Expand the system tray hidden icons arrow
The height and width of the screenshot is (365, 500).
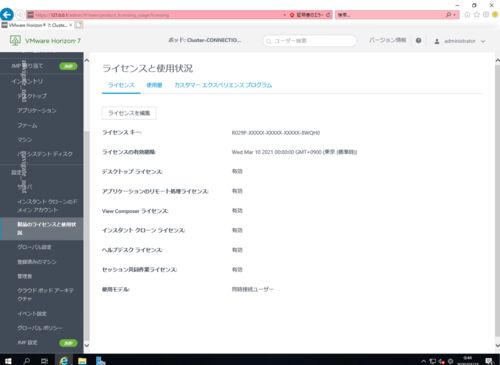(x=423, y=361)
